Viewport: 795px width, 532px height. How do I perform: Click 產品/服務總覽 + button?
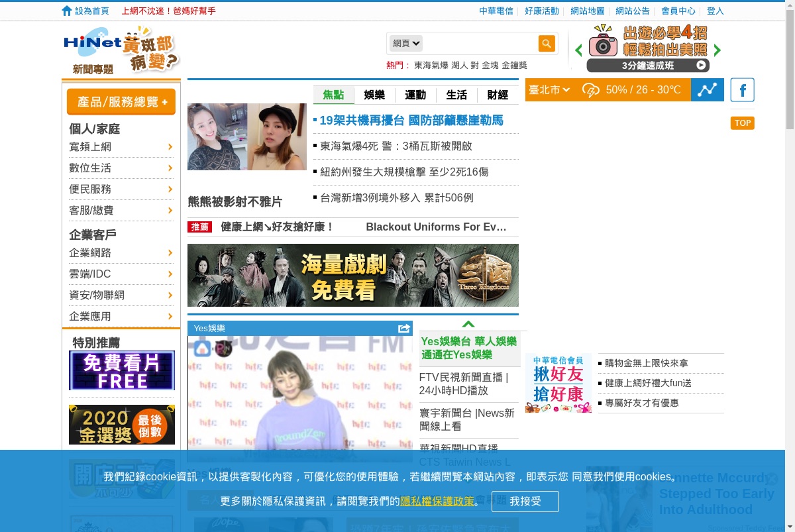pyautogui.click(x=121, y=102)
